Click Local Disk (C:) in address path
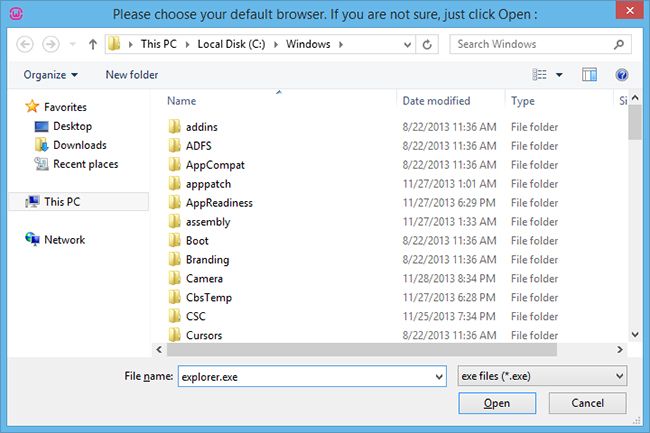 tap(231, 44)
